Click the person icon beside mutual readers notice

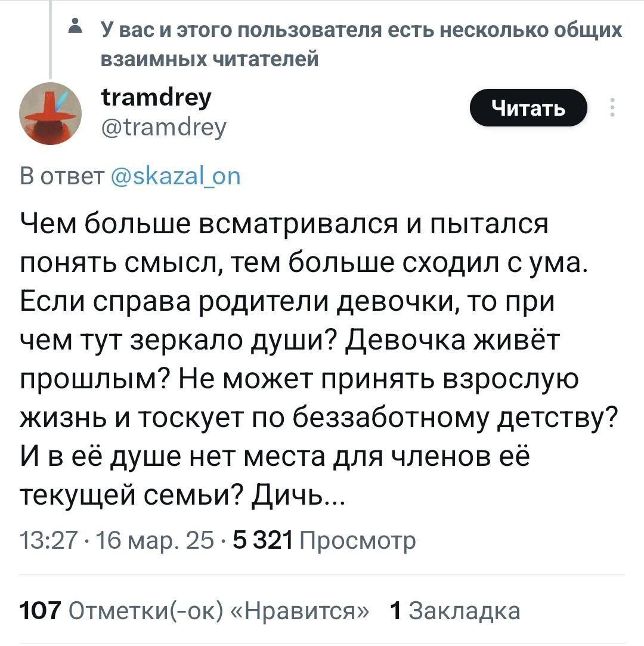pos(75,24)
